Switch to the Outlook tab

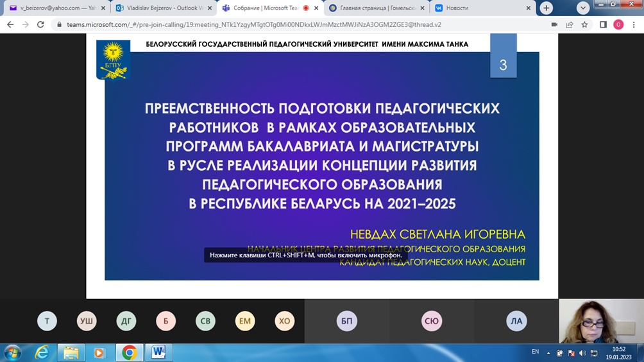pyautogui.click(x=160, y=8)
